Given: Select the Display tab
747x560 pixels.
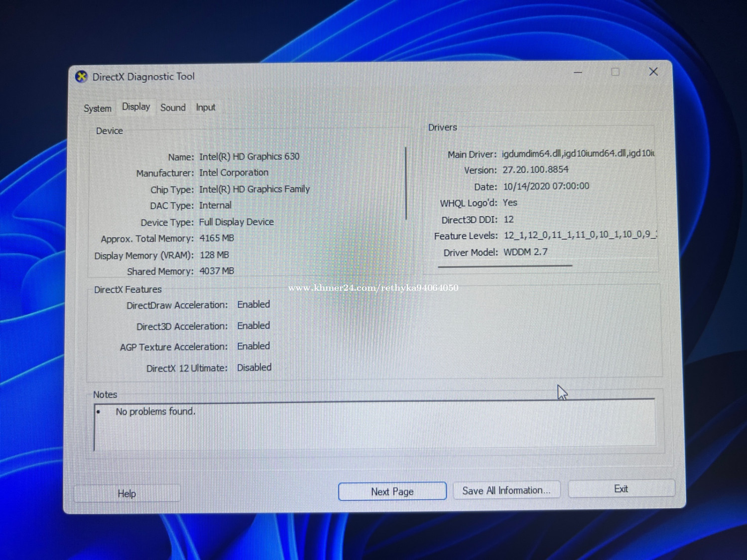Looking at the screenshot, I should [136, 107].
